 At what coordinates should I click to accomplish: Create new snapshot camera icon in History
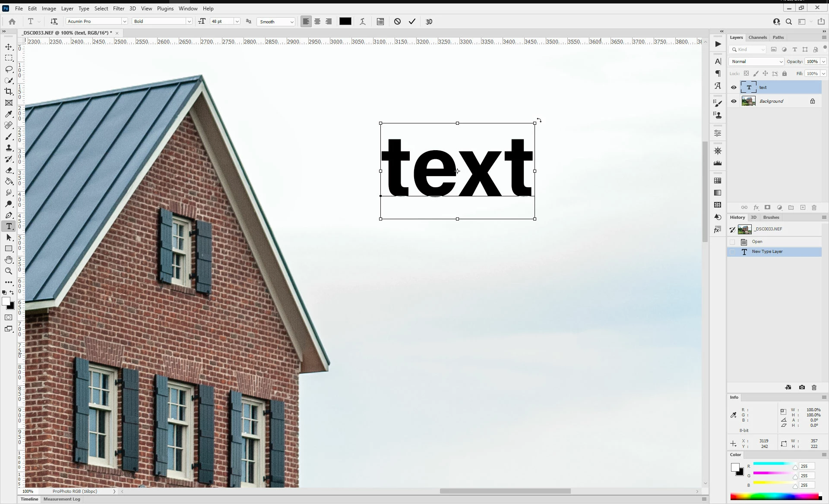point(802,387)
